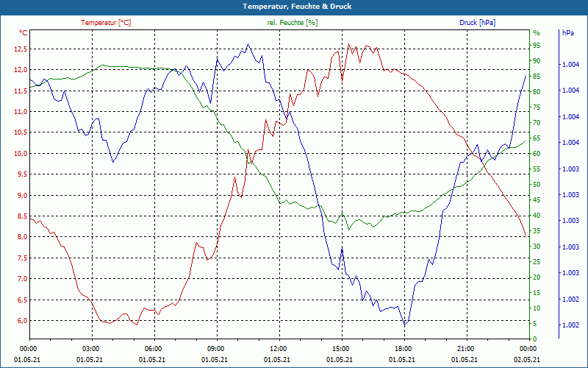Click the 20 humidity axis value

click(537, 277)
